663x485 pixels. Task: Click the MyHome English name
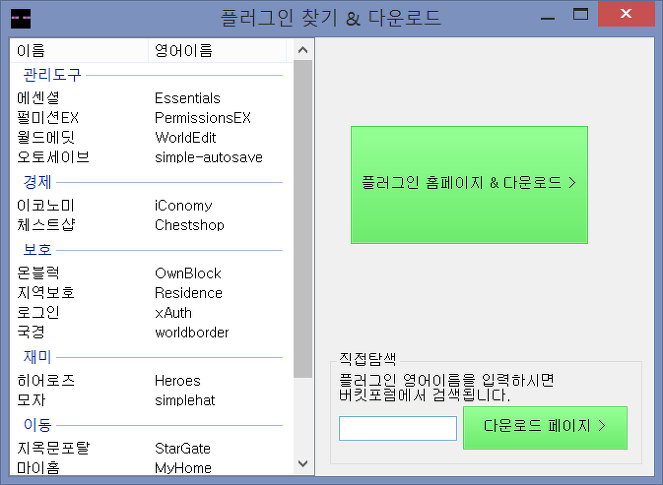(x=183, y=468)
